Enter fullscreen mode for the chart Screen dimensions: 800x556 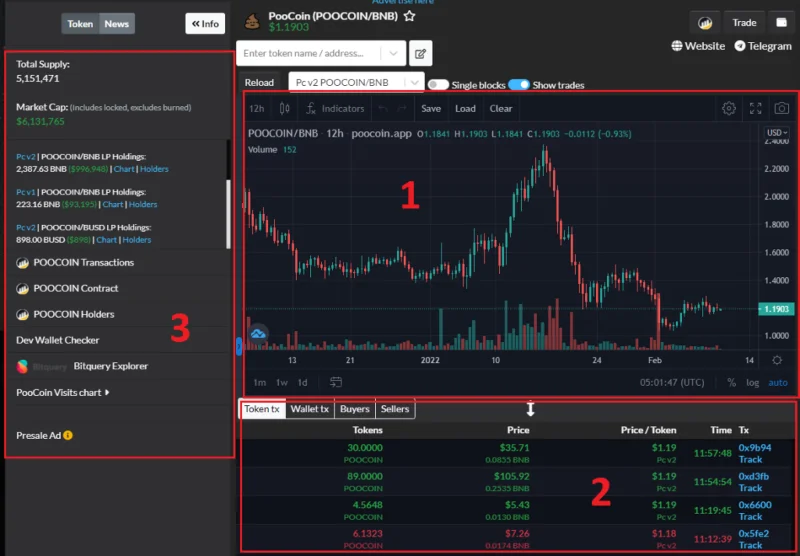point(756,108)
